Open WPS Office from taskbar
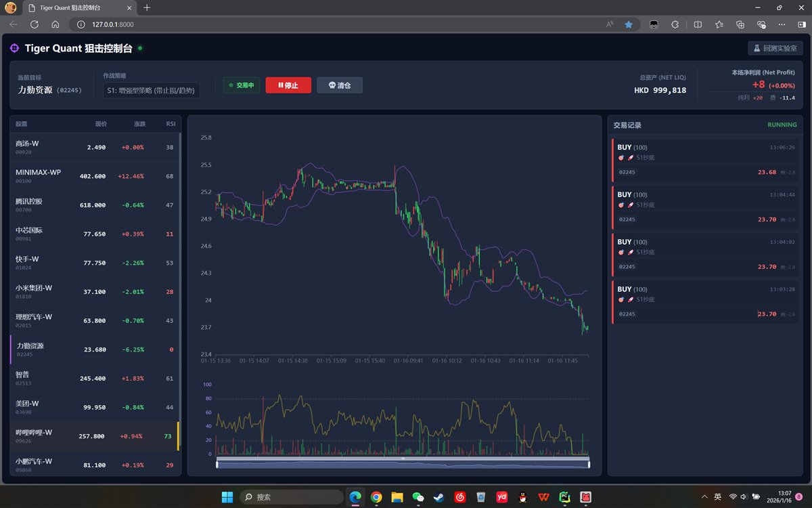812x508 pixels. [543, 497]
